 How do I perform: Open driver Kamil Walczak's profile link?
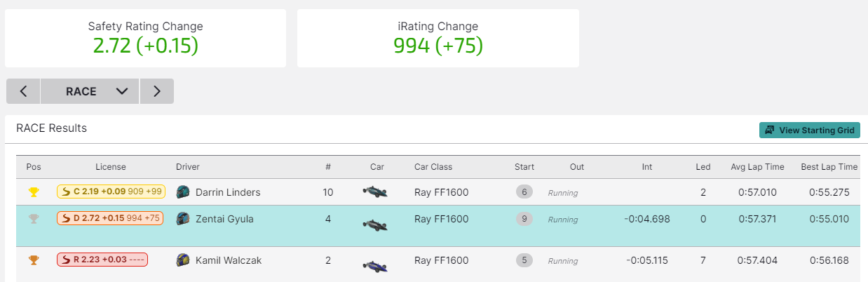coord(229,260)
